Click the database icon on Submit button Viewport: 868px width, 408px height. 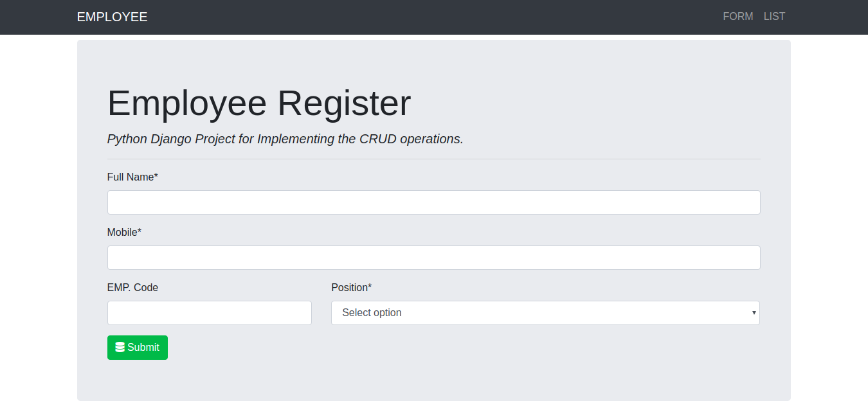pyautogui.click(x=120, y=348)
